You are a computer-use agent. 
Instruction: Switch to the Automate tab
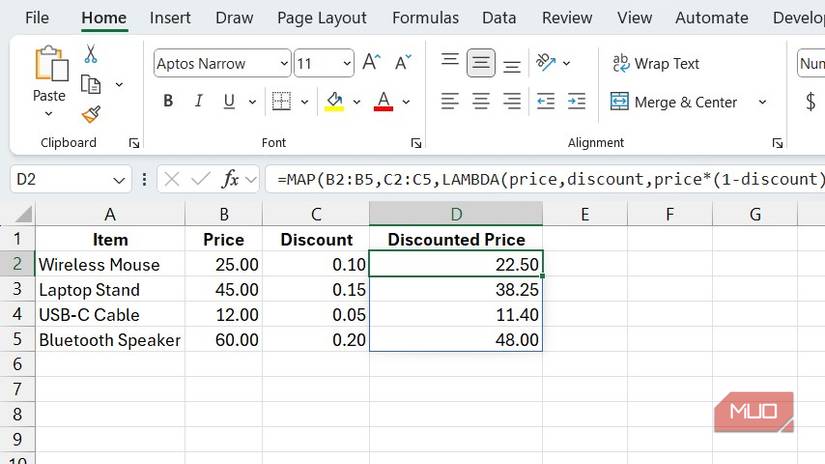[x=711, y=18]
